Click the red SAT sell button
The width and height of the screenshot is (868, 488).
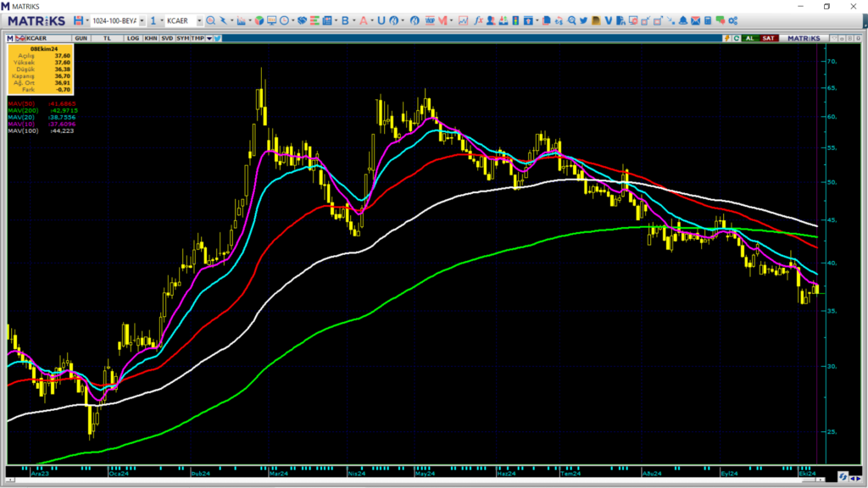coord(768,38)
